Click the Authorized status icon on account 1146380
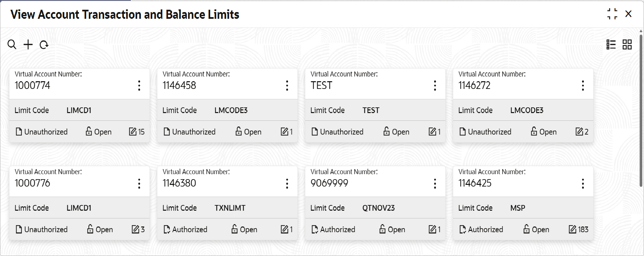 (167, 229)
